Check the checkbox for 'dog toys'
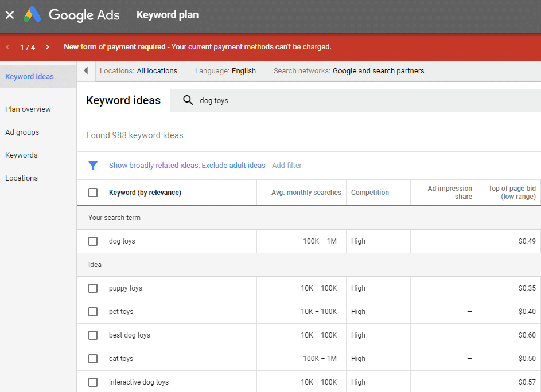The width and height of the screenshot is (541, 392). pos(93,241)
